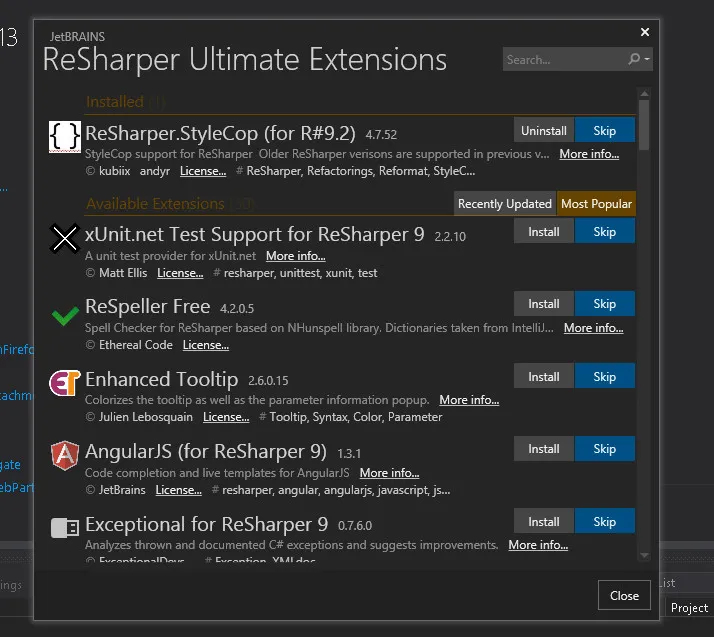Close the dialog with the X
This screenshot has height=637, width=714.
pos(645,32)
